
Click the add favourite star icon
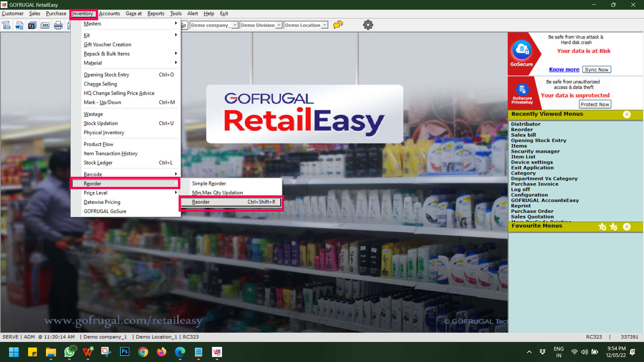pos(602,227)
